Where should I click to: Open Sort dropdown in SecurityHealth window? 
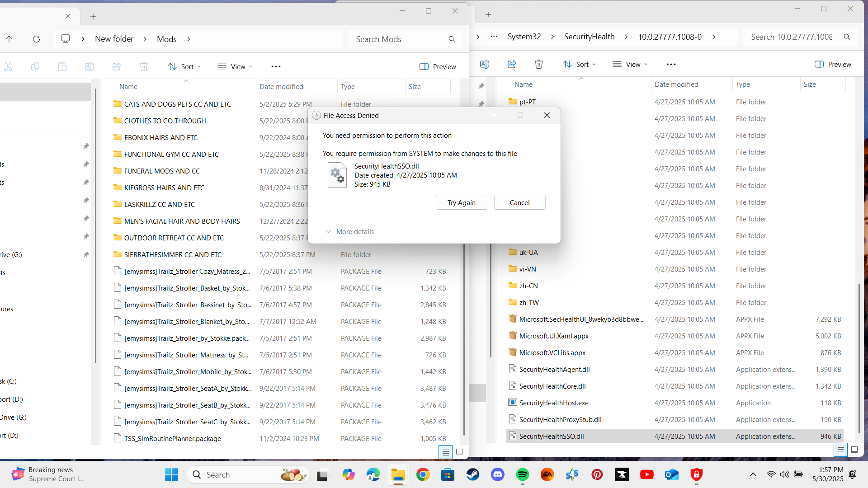(x=579, y=64)
